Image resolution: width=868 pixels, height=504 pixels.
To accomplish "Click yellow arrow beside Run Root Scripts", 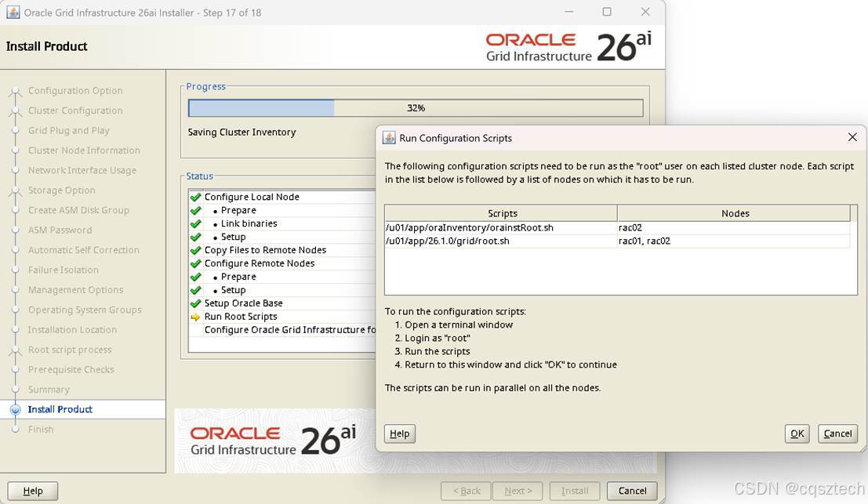I will tap(195, 317).
